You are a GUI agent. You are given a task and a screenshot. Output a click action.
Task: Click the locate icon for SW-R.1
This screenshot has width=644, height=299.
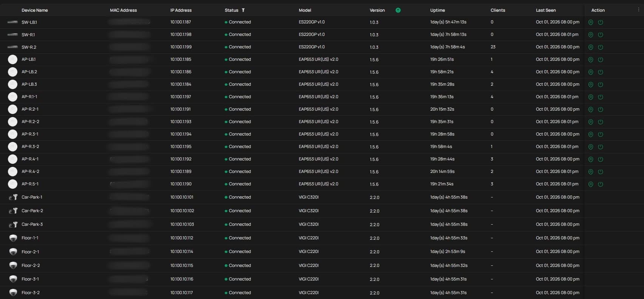(x=591, y=35)
